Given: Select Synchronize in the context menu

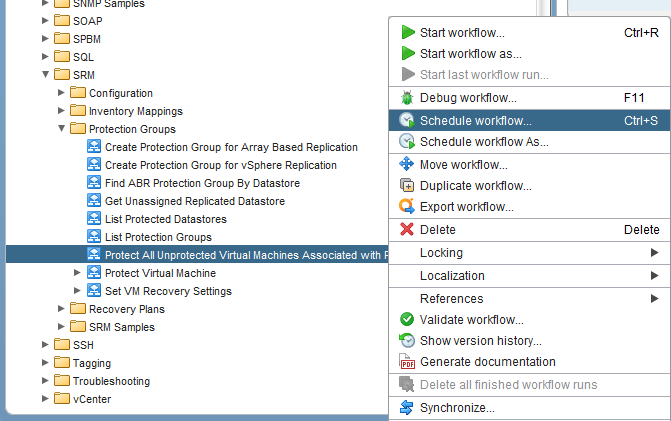Looking at the screenshot, I should point(457,408).
